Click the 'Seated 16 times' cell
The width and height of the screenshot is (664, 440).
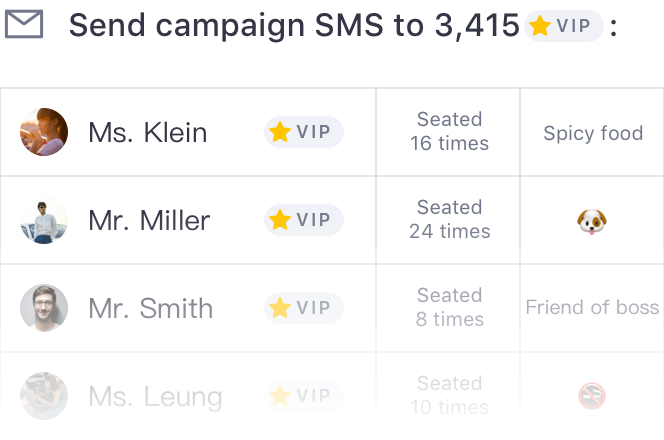[449, 131]
